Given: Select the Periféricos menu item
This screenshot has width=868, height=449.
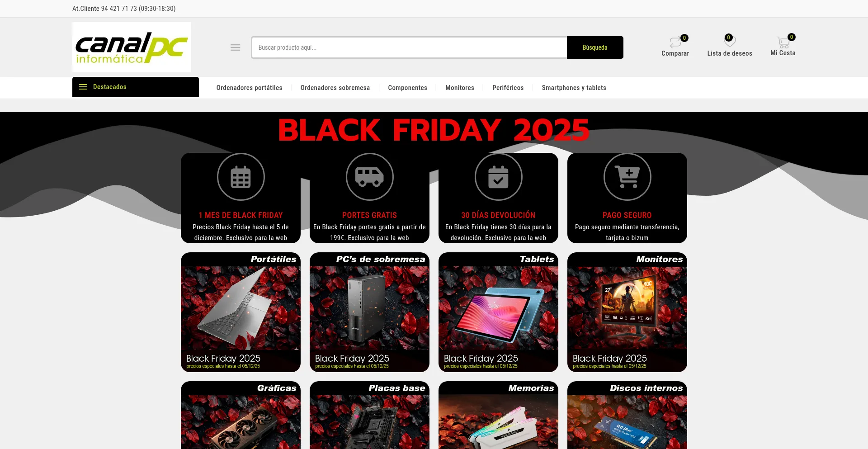Looking at the screenshot, I should [x=508, y=88].
